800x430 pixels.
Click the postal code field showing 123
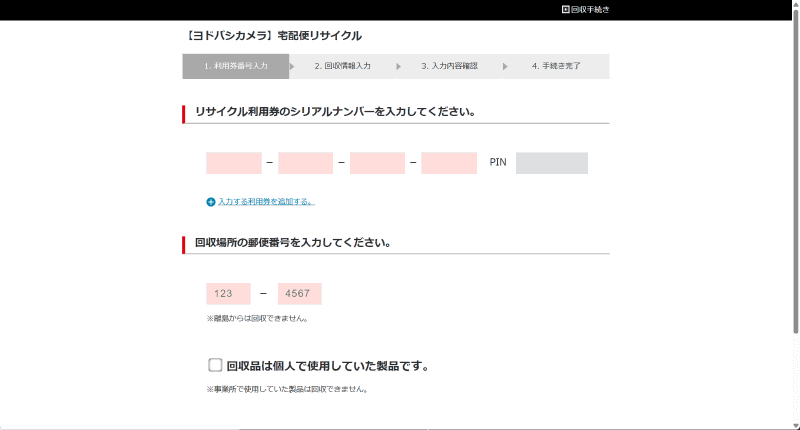228,293
